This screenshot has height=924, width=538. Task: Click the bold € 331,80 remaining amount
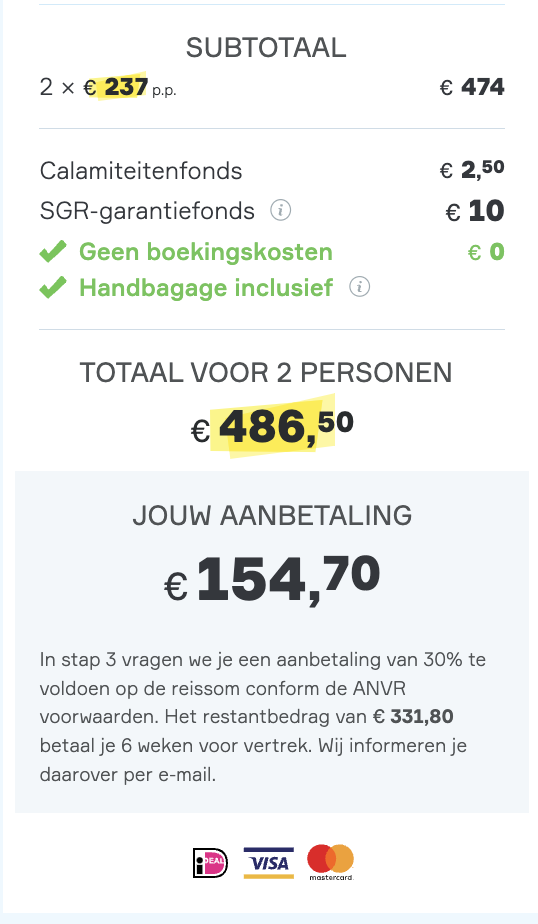413,717
